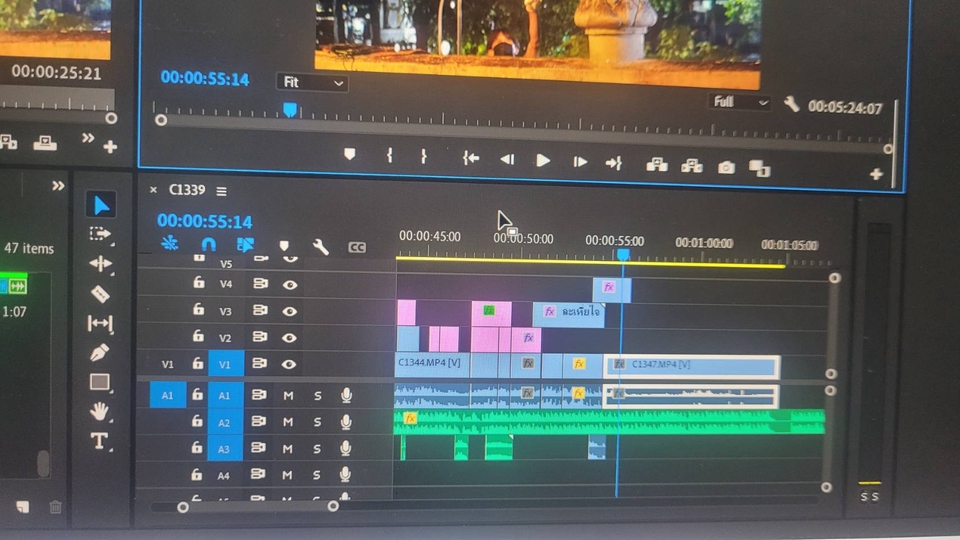Open the C1339 sequence panel menu

pos(221,190)
